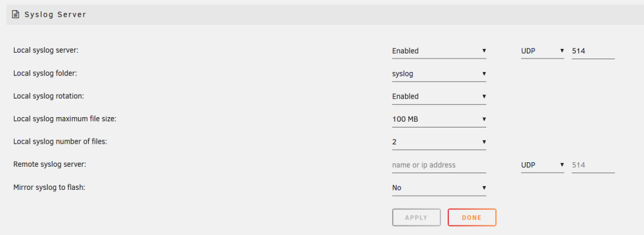
Task: Open the Local syslog server Enabled dropdown
Action: point(439,51)
